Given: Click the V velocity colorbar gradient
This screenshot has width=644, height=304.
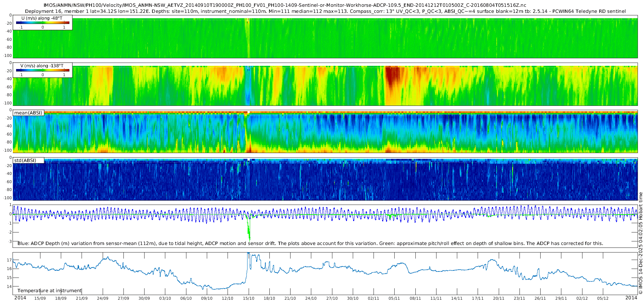Looking at the screenshot, I should point(43,70).
